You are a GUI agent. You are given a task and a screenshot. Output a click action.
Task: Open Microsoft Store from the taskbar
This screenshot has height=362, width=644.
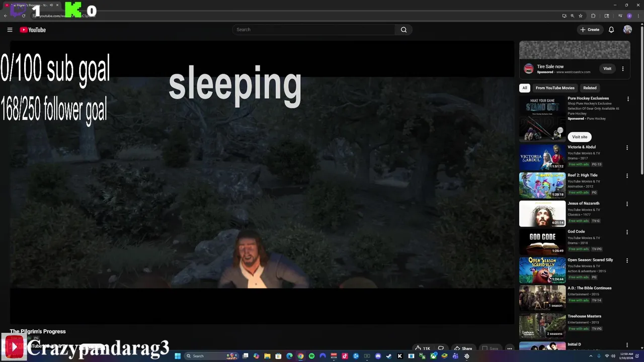coord(278,356)
